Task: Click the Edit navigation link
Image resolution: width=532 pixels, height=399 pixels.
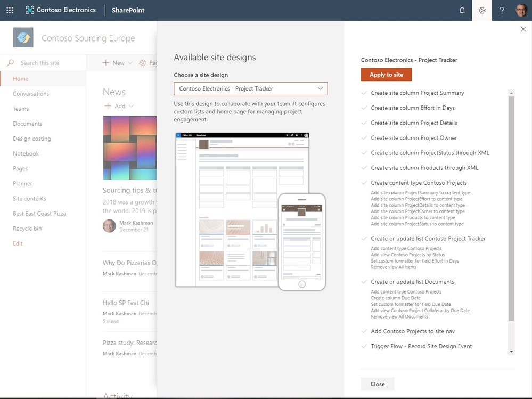Action: click(18, 243)
